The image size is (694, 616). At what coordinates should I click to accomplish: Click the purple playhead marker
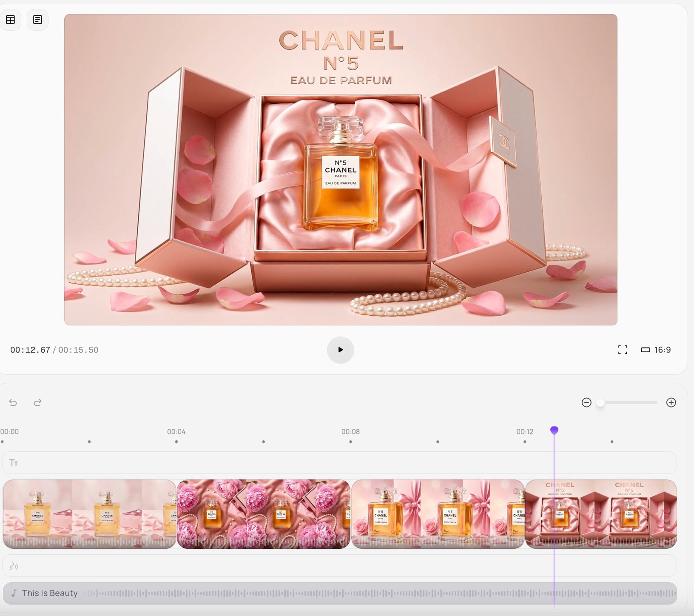click(554, 431)
